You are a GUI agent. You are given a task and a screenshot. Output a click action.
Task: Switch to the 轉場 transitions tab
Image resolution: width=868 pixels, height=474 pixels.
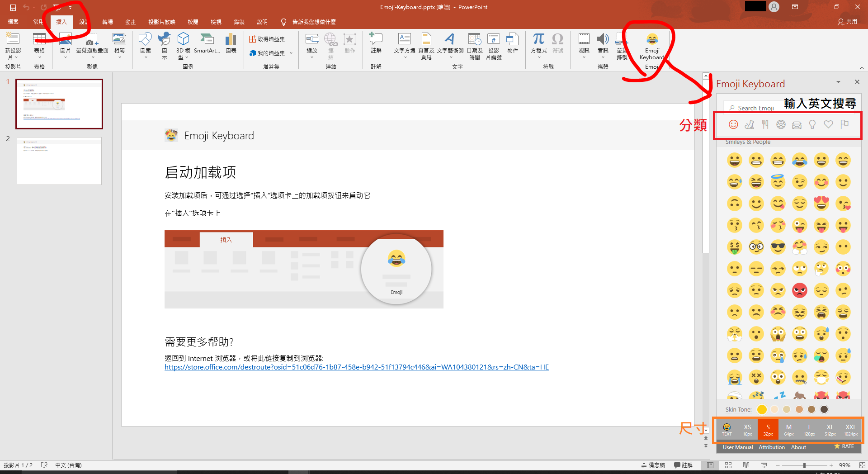pos(108,22)
